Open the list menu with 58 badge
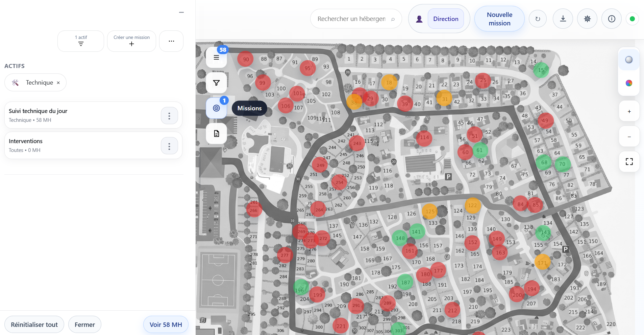This screenshot has height=335, width=644. [216, 58]
